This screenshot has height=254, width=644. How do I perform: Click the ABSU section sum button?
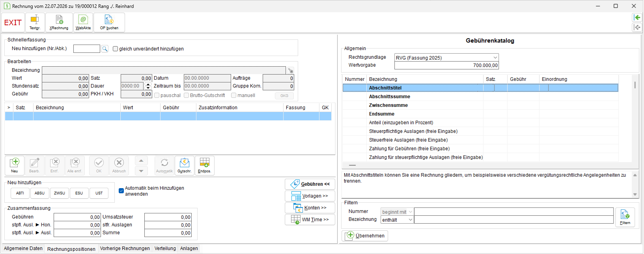[x=40, y=193]
